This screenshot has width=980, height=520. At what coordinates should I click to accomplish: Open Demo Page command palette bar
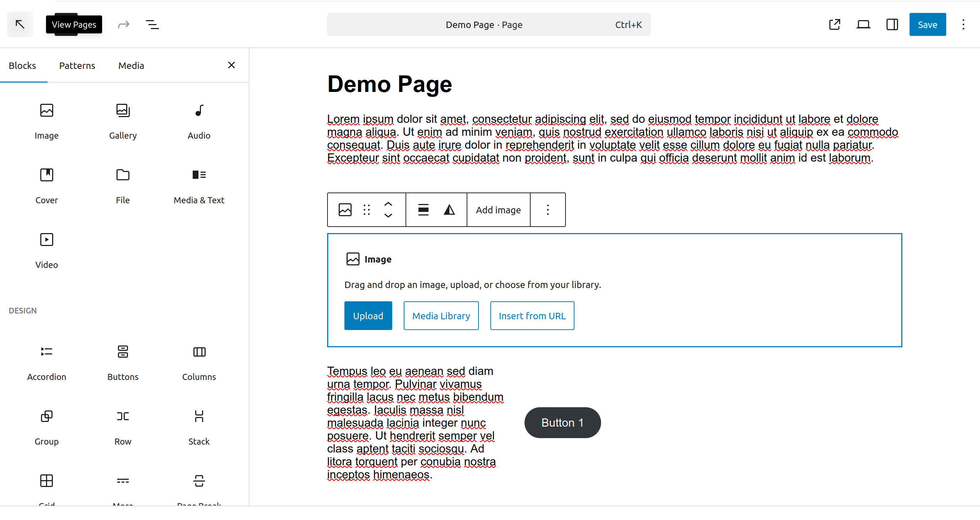(488, 25)
